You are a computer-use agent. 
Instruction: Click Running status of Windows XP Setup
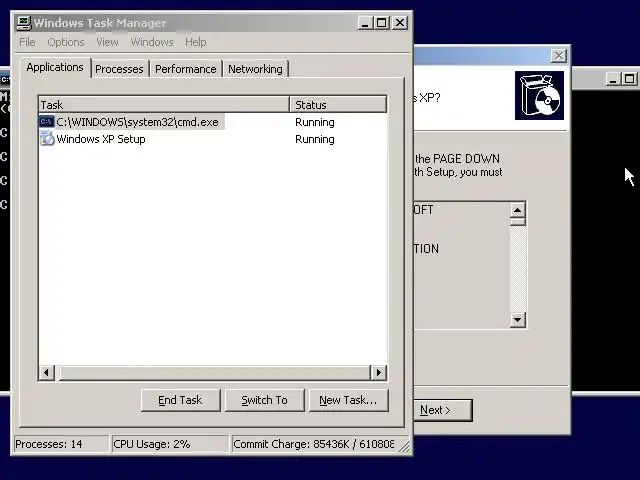315,139
